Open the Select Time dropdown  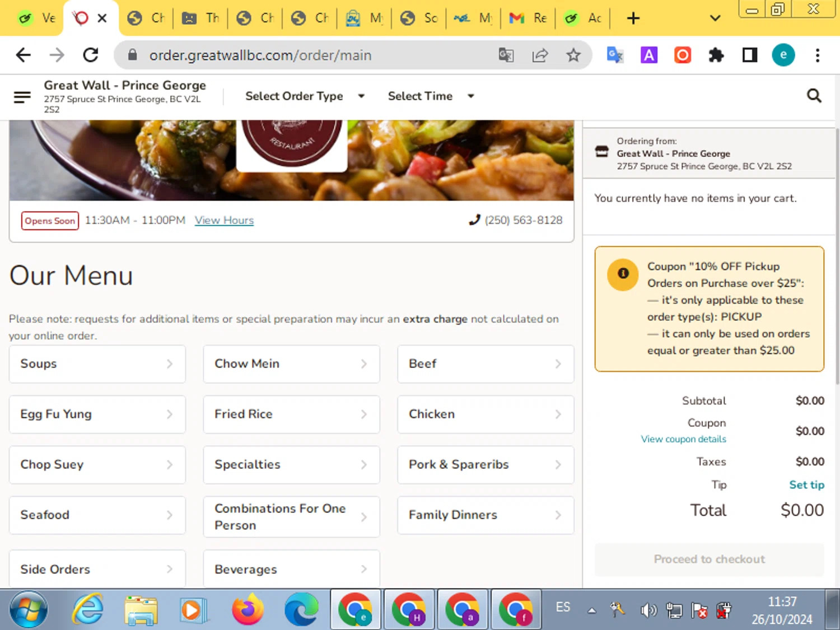431,96
